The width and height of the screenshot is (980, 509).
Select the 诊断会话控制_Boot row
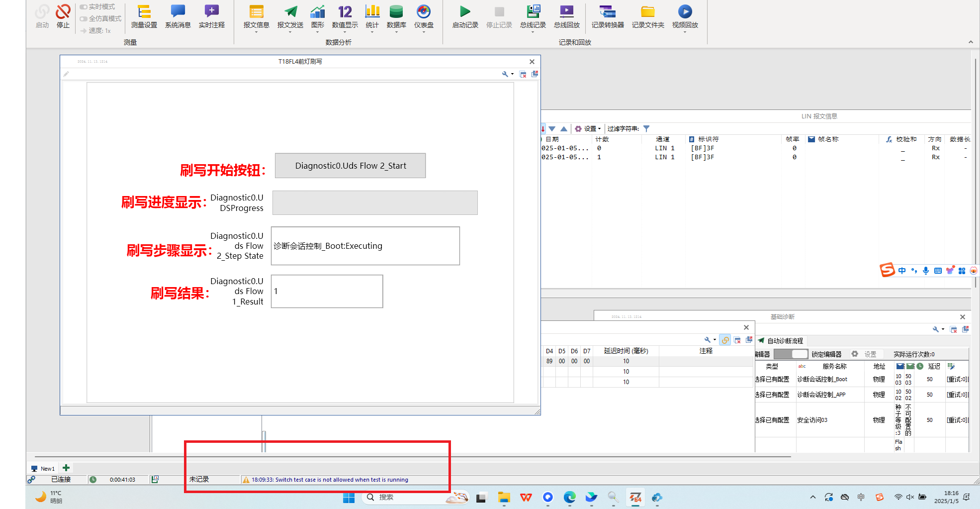[861, 379]
